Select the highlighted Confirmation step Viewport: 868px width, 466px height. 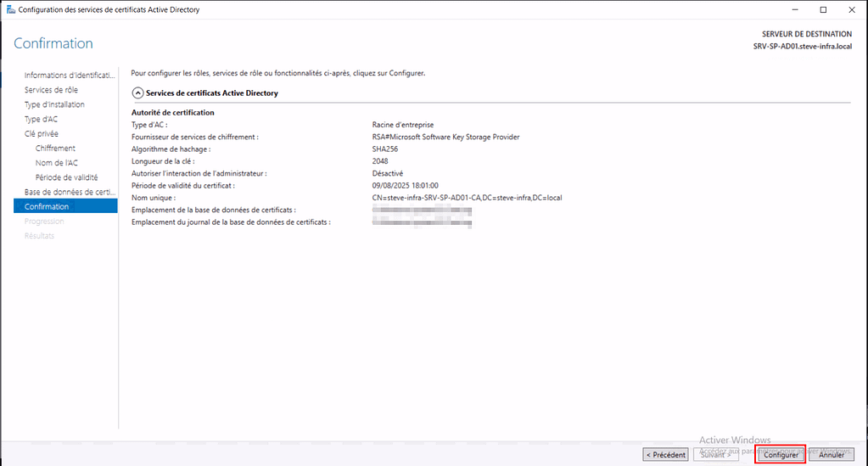point(47,206)
